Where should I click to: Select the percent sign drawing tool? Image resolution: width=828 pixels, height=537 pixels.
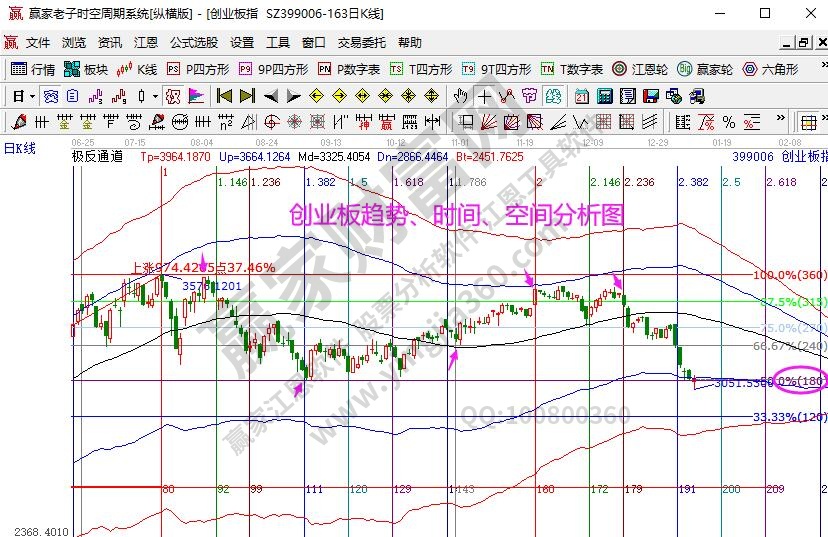[728, 122]
